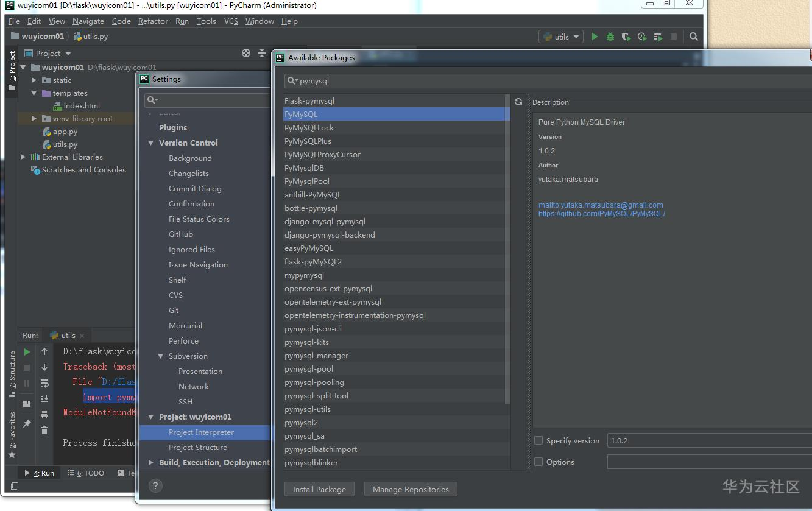The height and width of the screenshot is (511, 812).
Task: Reload the Available Packages list
Action: click(518, 102)
